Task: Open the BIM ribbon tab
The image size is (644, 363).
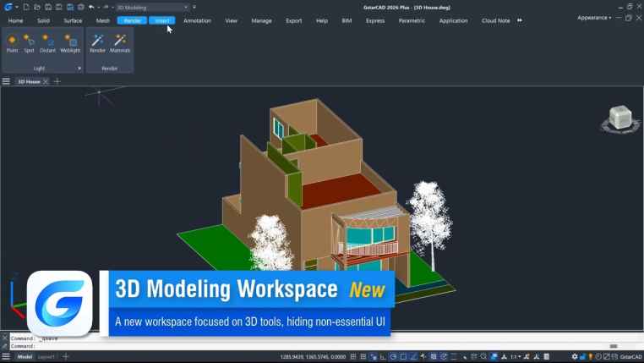Action: pos(347,20)
